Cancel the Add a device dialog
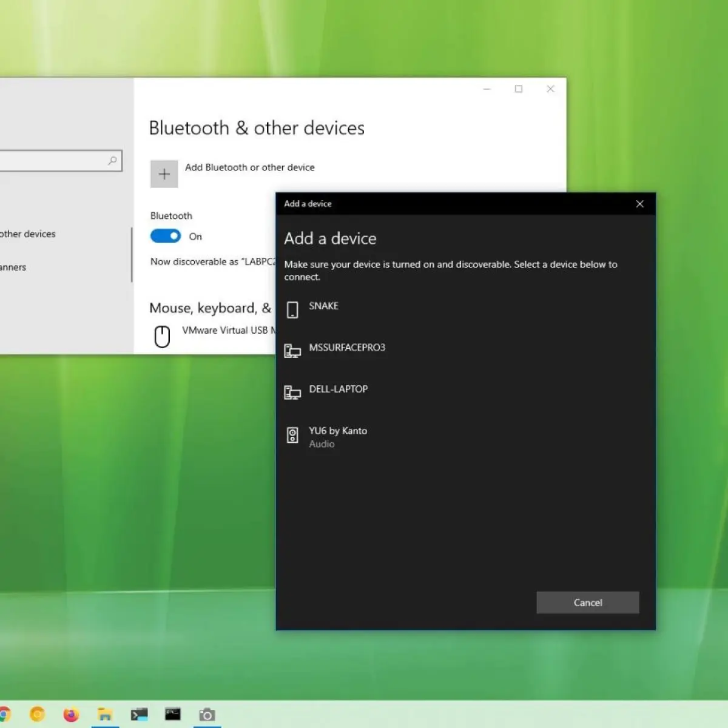728x728 pixels. click(x=588, y=602)
